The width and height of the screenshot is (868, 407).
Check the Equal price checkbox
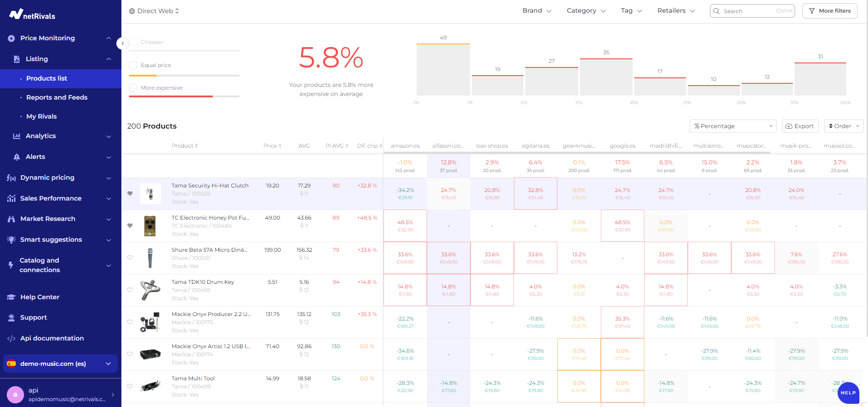[x=133, y=65]
